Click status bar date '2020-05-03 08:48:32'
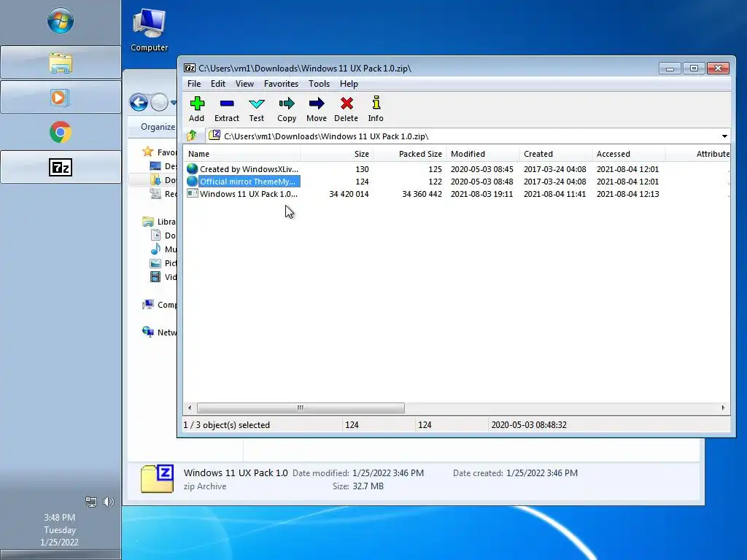747x560 pixels. [x=529, y=425]
